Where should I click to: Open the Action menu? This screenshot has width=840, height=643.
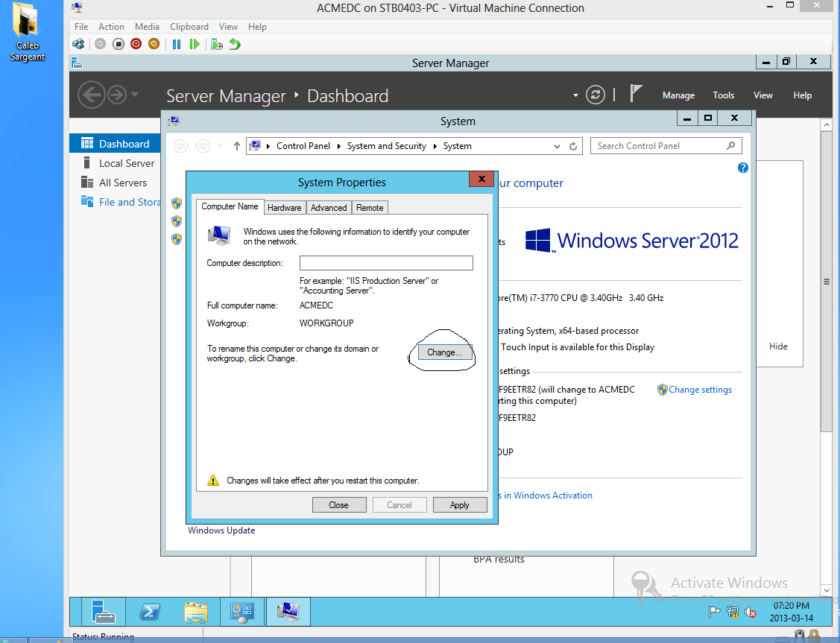click(x=111, y=27)
